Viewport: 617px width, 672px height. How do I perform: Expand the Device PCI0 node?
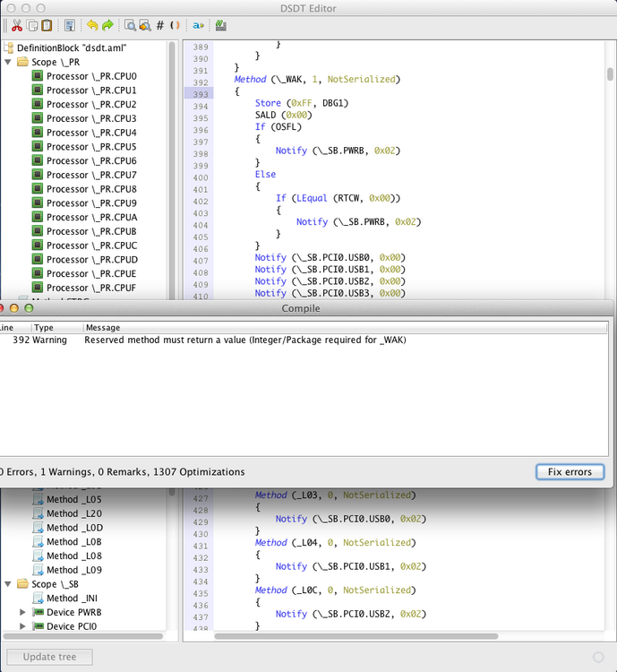click(x=23, y=627)
